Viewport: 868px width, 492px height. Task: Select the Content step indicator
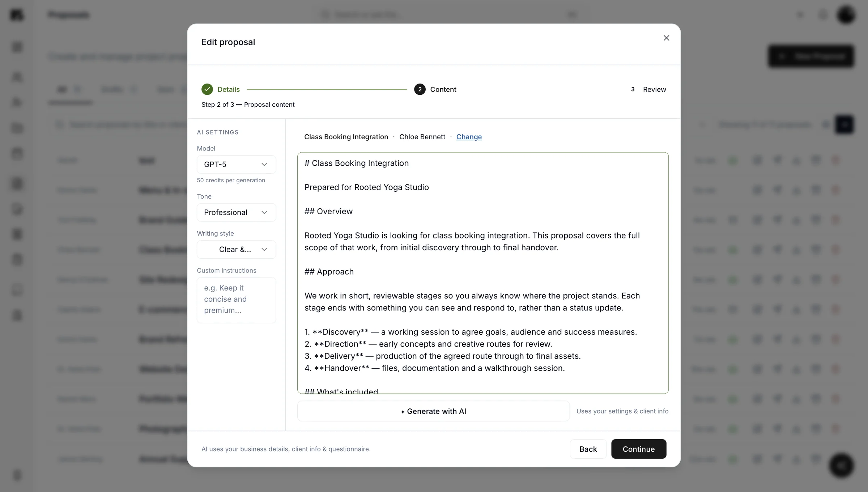coord(435,89)
